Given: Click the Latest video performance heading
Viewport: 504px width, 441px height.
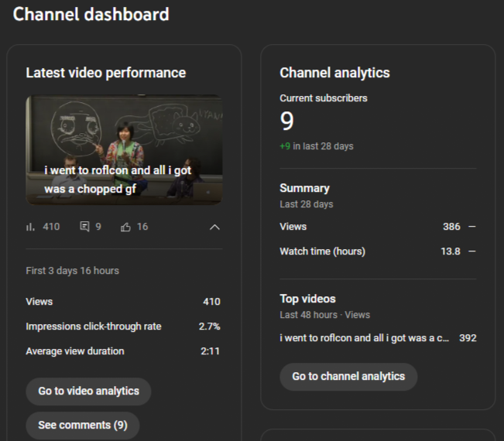Looking at the screenshot, I should [105, 73].
